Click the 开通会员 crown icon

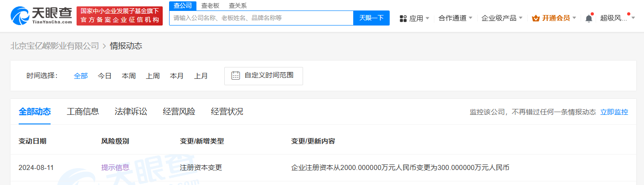point(536,18)
